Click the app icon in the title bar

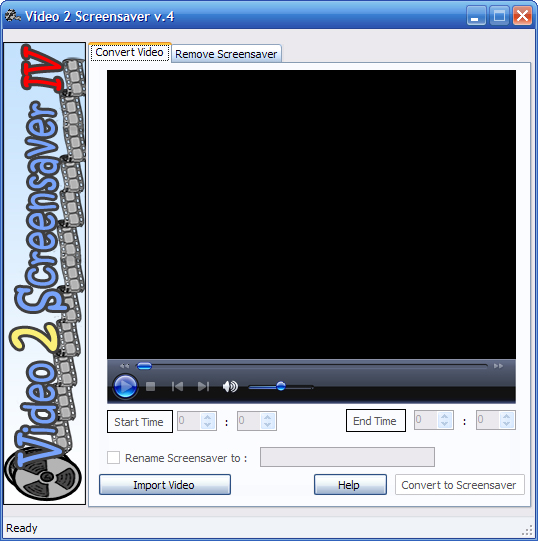coord(12,16)
